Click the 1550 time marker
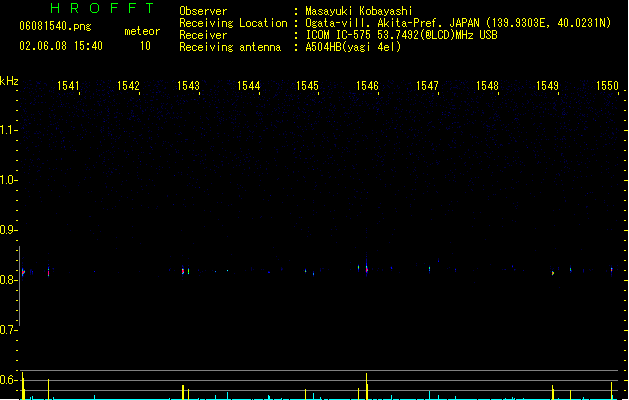 tap(607, 86)
